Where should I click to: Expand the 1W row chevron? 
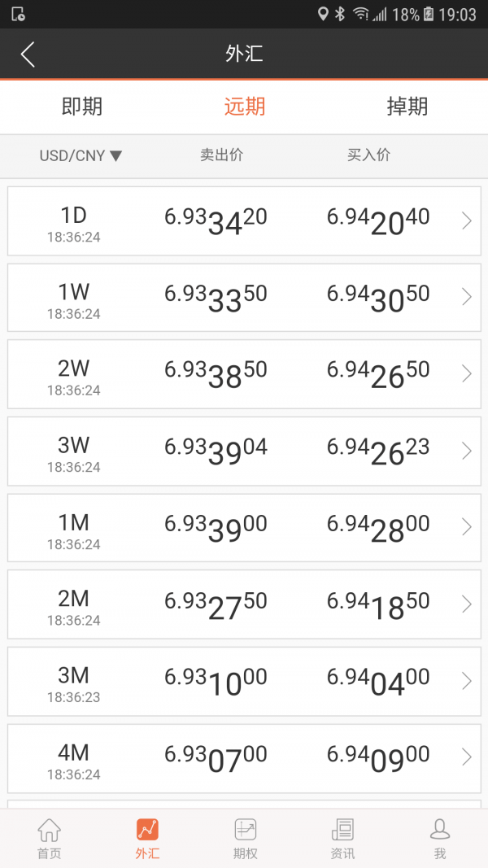click(x=466, y=297)
